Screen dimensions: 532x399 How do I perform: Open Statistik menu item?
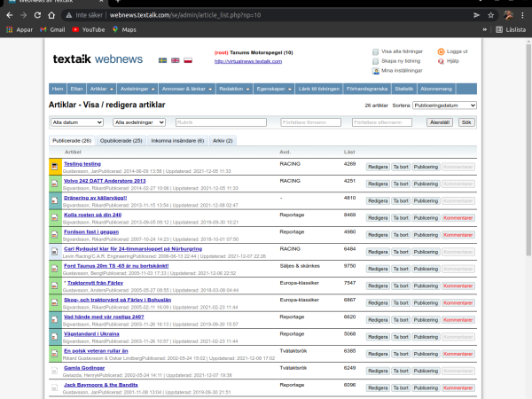(x=403, y=89)
